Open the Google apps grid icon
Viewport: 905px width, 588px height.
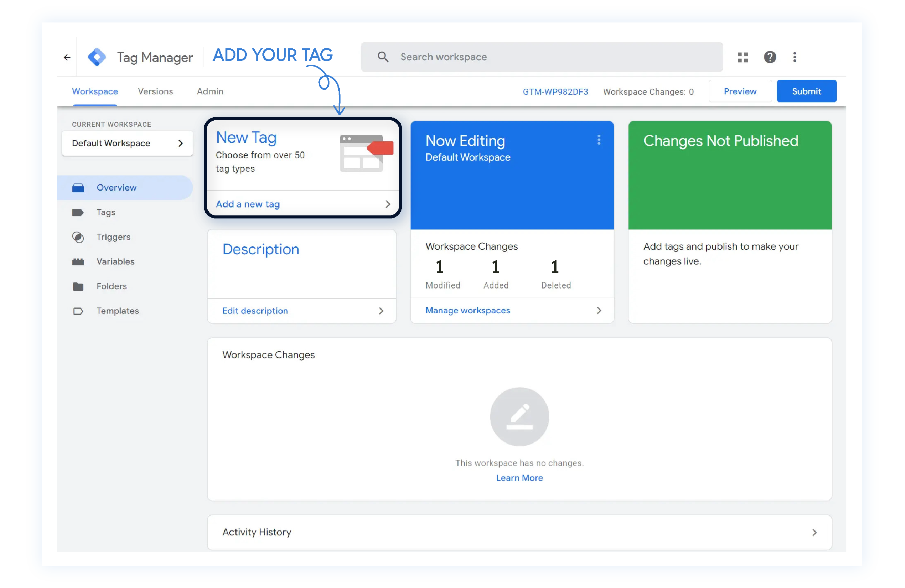[x=742, y=57]
